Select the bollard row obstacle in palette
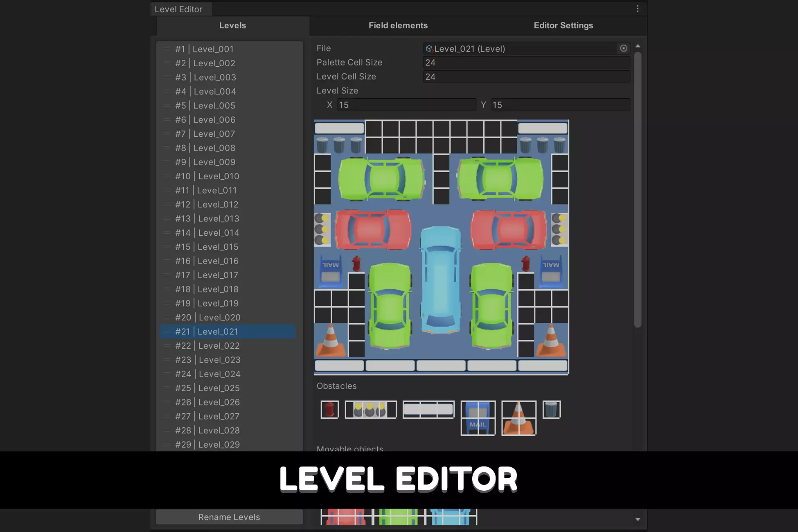Screen dimensions: 798x532 [x=370, y=410]
